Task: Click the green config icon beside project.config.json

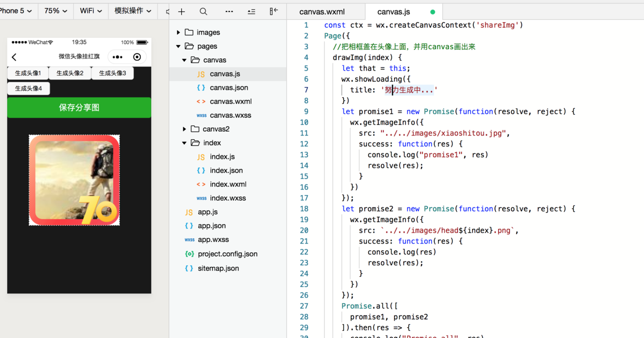Action: [x=190, y=254]
